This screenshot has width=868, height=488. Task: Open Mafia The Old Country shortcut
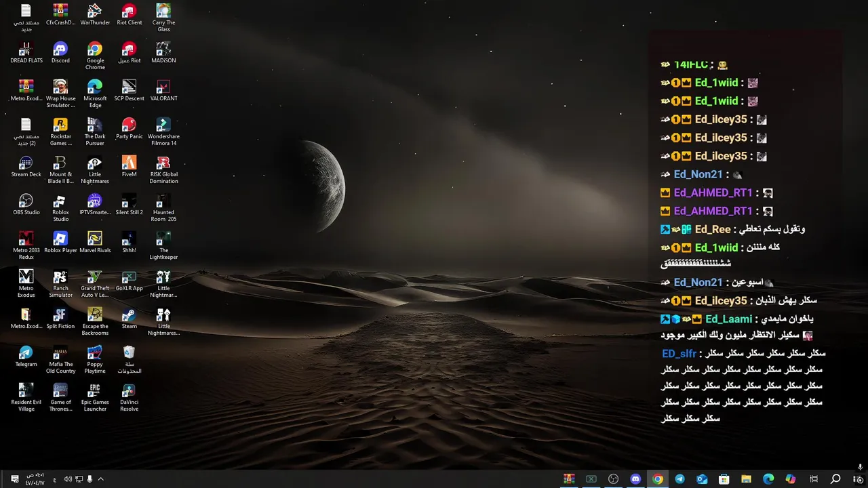click(x=60, y=360)
